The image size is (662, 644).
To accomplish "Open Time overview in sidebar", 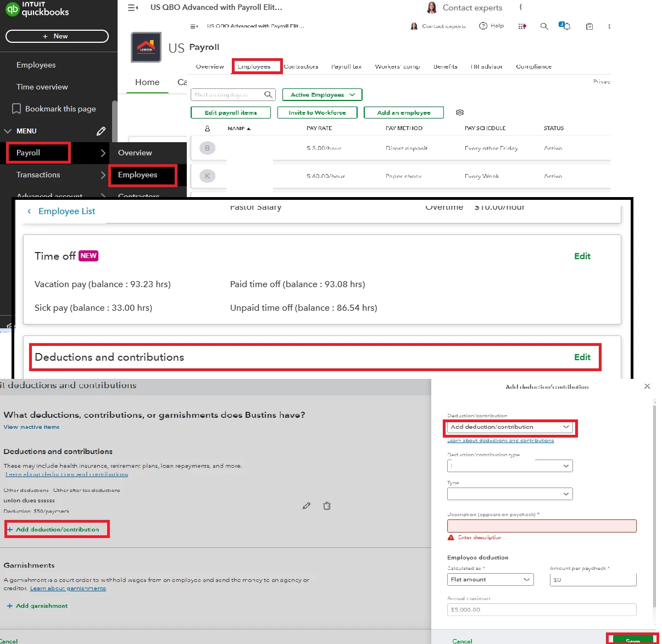I will tap(42, 87).
